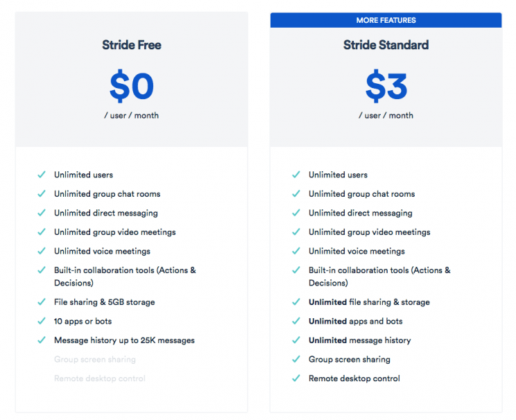The image size is (516, 420).
Task: Click checkmark beside Standard's 'Group screen sharing'
Action: click(x=296, y=360)
